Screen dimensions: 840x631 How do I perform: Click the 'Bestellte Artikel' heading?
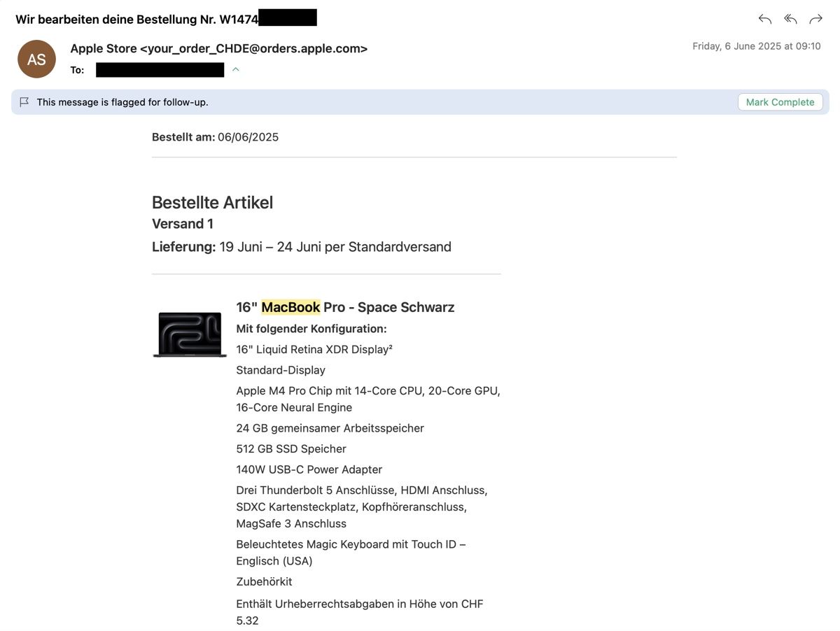[x=212, y=203]
